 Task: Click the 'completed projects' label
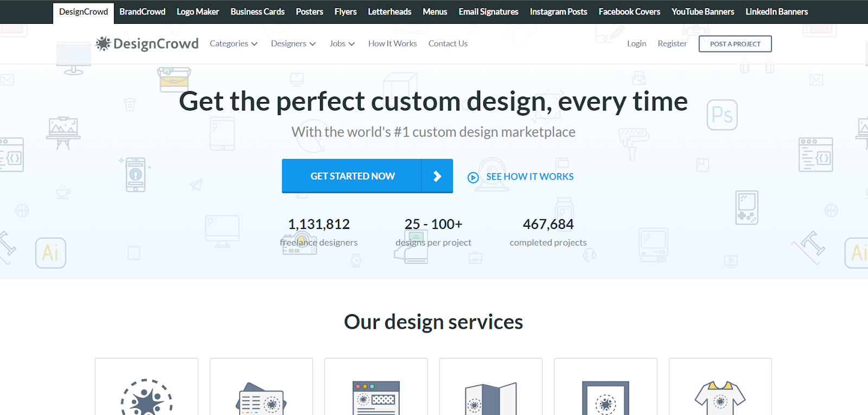548,242
